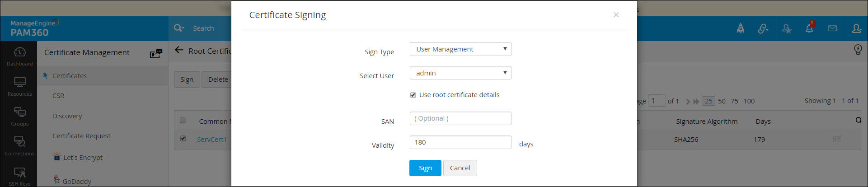The image size is (868, 187).
Task: Click the rocket icon in header
Action: tap(741, 28)
